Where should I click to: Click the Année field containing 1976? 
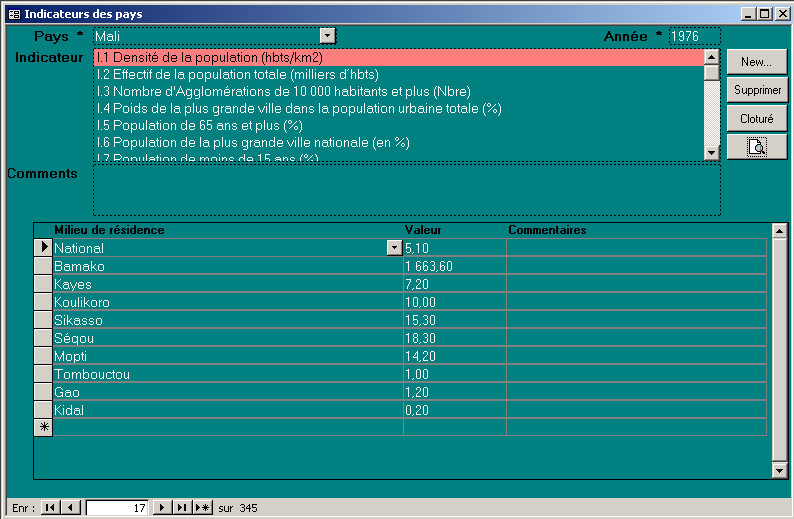coord(693,36)
